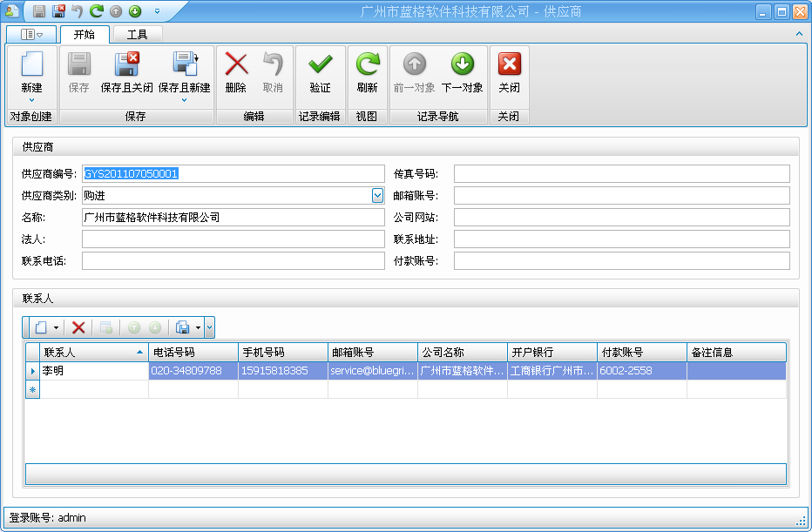Image resolution: width=812 pixels, height=532 pixels.
Task: Click the 名称 input field
Action: (233, 218)
